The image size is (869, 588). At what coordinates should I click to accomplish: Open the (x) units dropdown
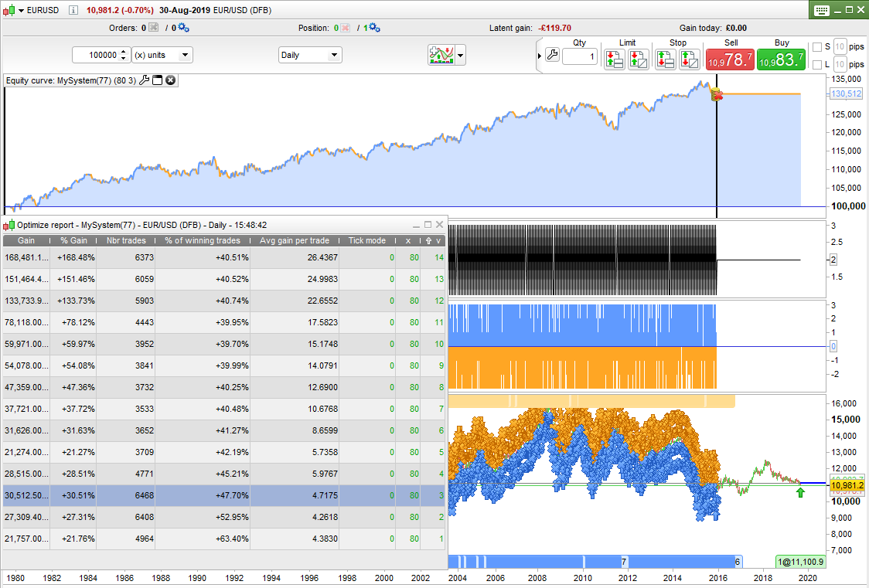tap(162, 55)
